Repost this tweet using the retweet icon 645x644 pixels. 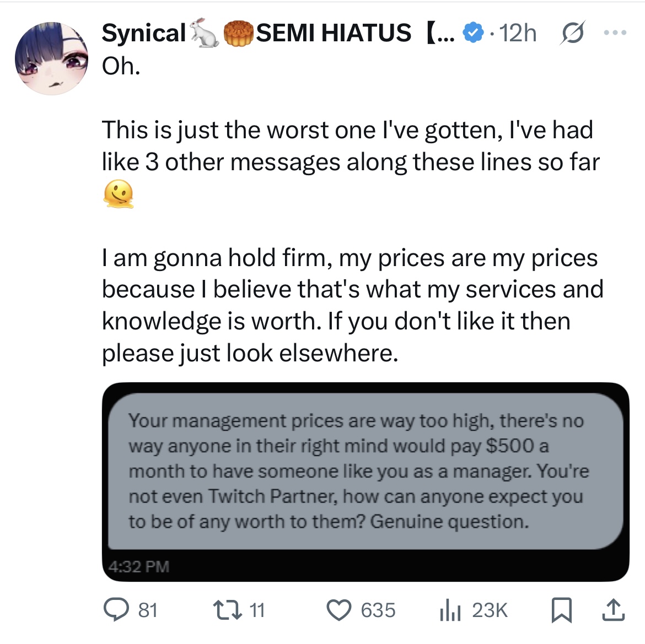[227, 610]
